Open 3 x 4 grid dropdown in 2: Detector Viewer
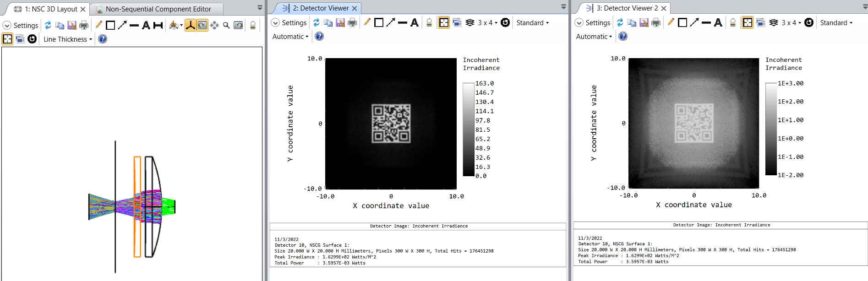Image resolution: width=868 pixels, height=281 pixels. [488, 22]
